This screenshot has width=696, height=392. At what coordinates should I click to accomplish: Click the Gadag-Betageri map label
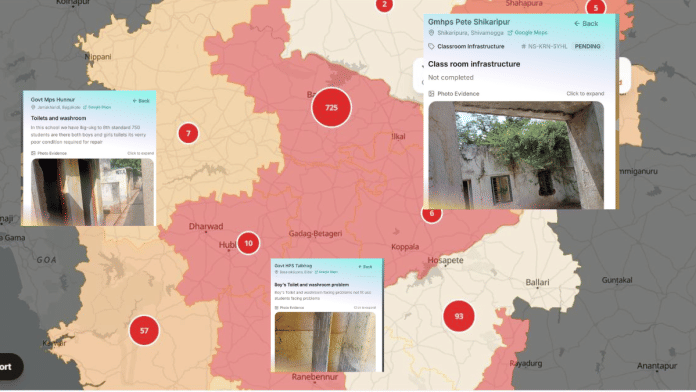[315, 234]
